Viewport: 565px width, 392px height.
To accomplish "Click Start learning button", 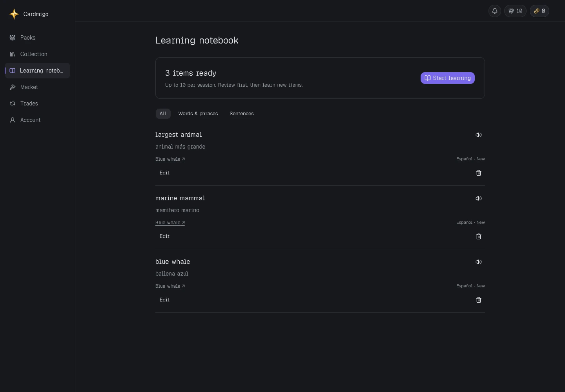I will pos(448,78).
